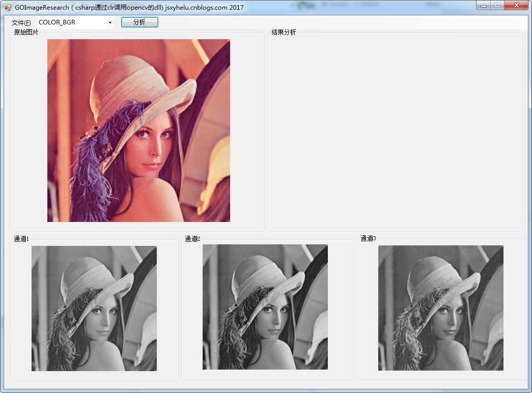Screen dimensions: 532x393
Task: Click the 通道2 label
Action: (x=192, y=239)
